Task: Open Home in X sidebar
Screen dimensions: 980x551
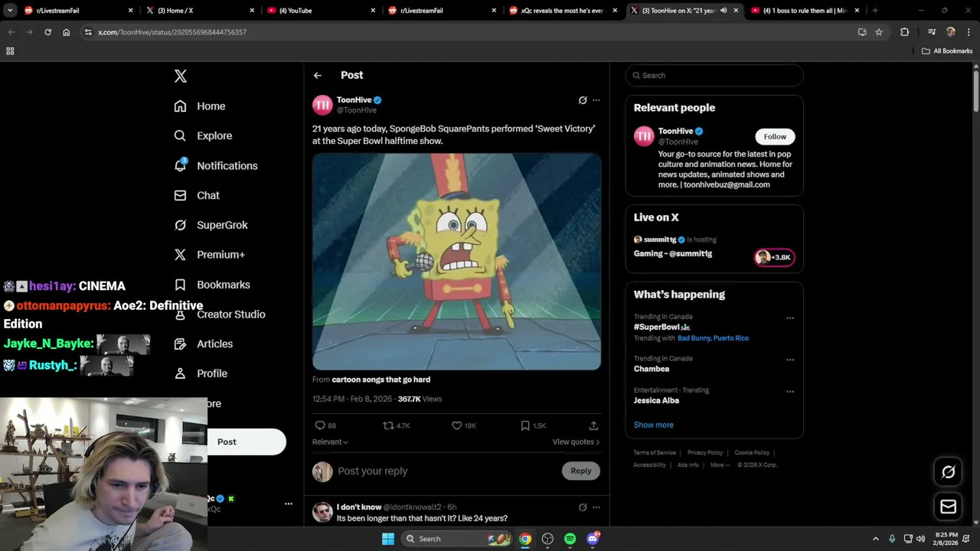Action: pos(199,106)
